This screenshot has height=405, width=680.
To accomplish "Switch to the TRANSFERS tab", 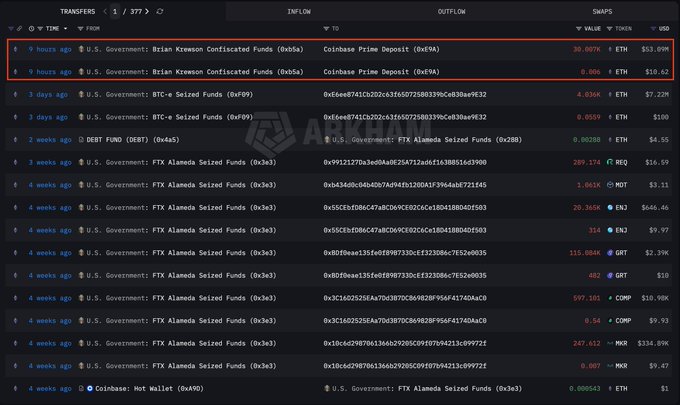I will tap(77, 11).
